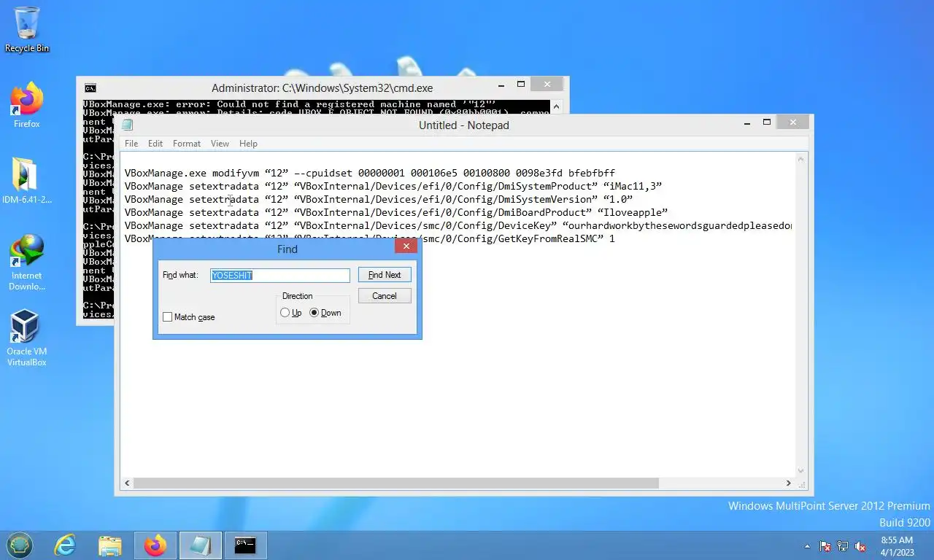Click the text "Iloveapple" in Notepad
Image resolution: width=934 pixels, height=560 pixels.
[x=633, y=212]
